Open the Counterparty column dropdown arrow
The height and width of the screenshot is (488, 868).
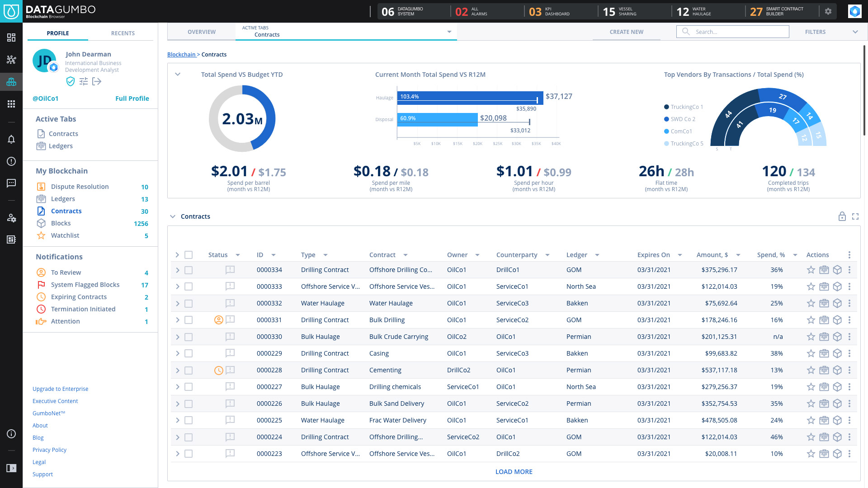coord(547,255)
